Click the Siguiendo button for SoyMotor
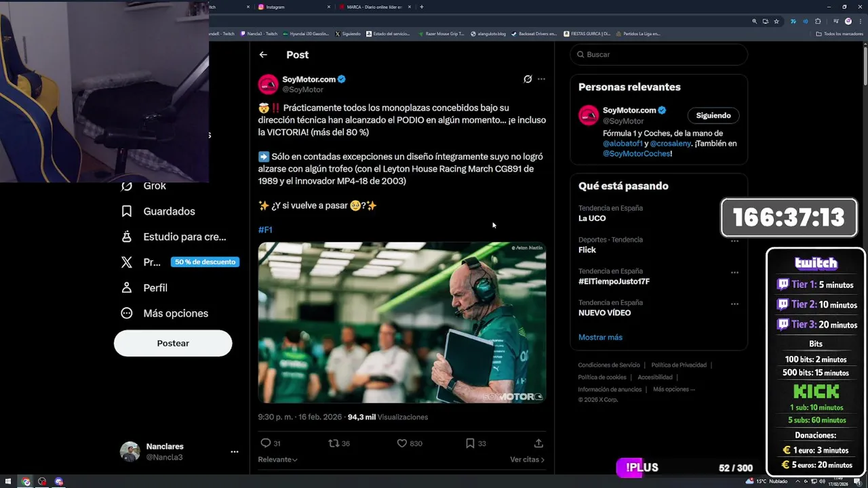The image size is (868, 488). click(713, 115)
